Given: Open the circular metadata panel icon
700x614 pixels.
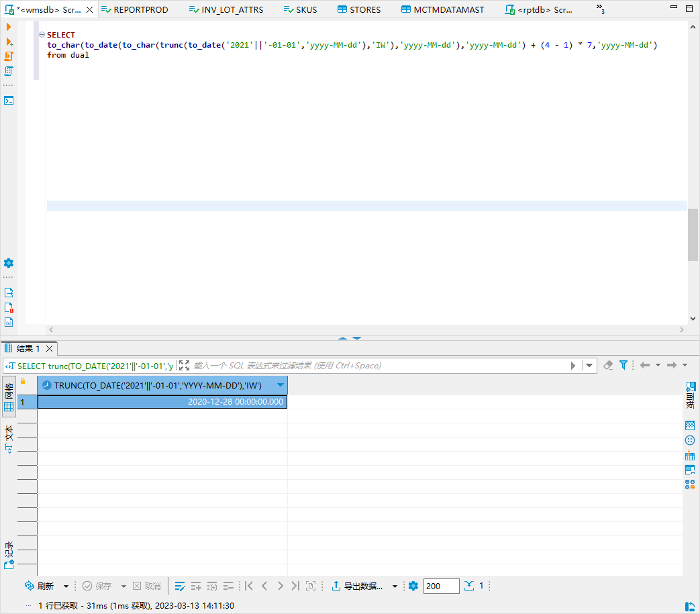Looking at the screenshot, I should tap(690, 440).
